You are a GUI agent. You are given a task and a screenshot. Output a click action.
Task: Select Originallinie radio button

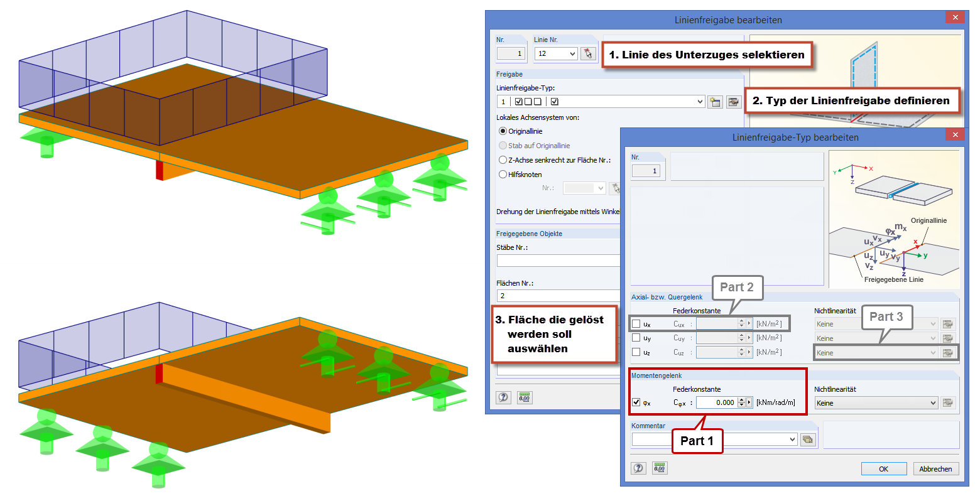503,131
